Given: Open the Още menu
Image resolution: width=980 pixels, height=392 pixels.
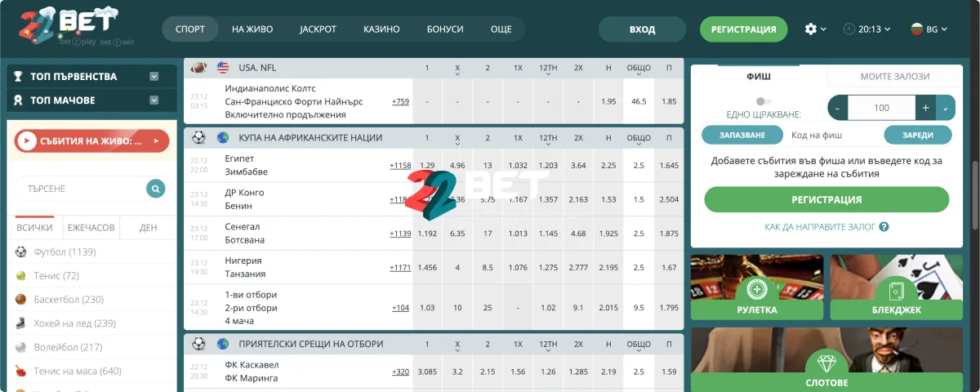Looking at the screenshot, I should (501, 29).
